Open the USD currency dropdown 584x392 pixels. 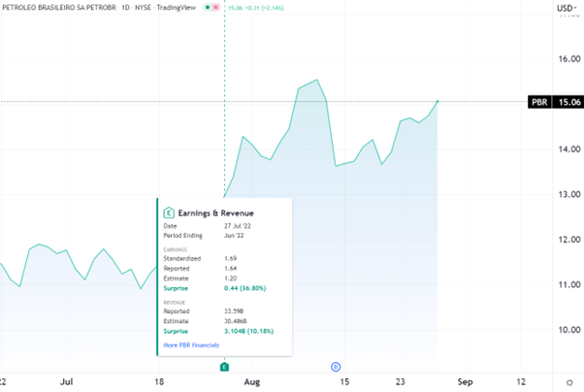click(567, 8)
